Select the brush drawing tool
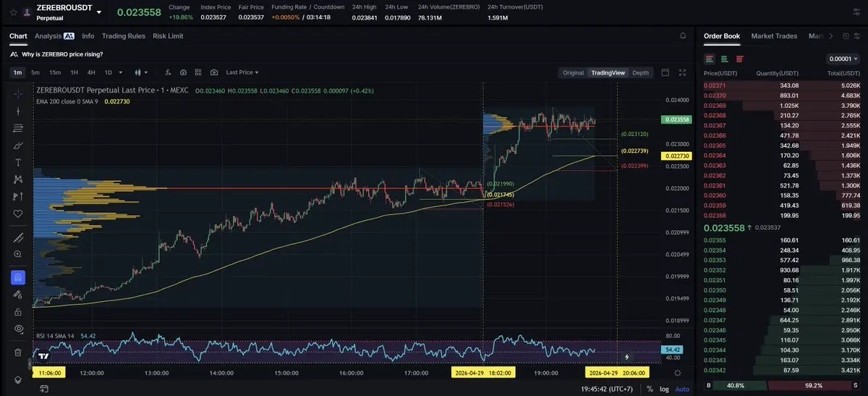 (18, 146)
